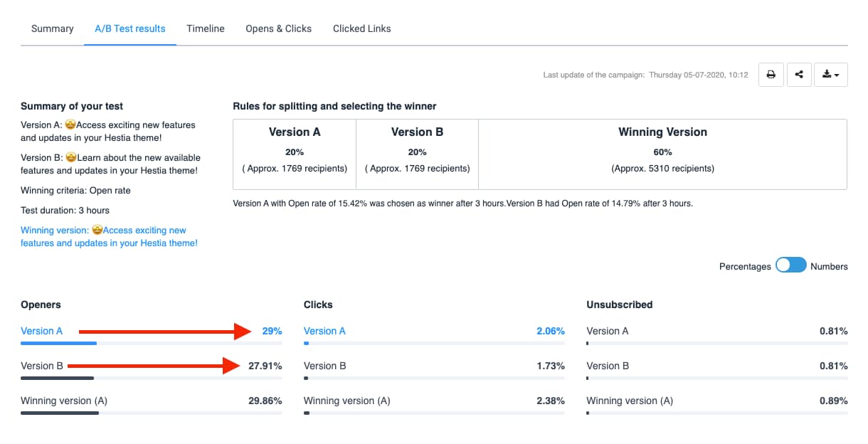Image resolution: width=868 pixels, height=444 pixels.
Task: Expand the download format dropdown arrow
Action: pyautogui.click(x=836, y=75)
